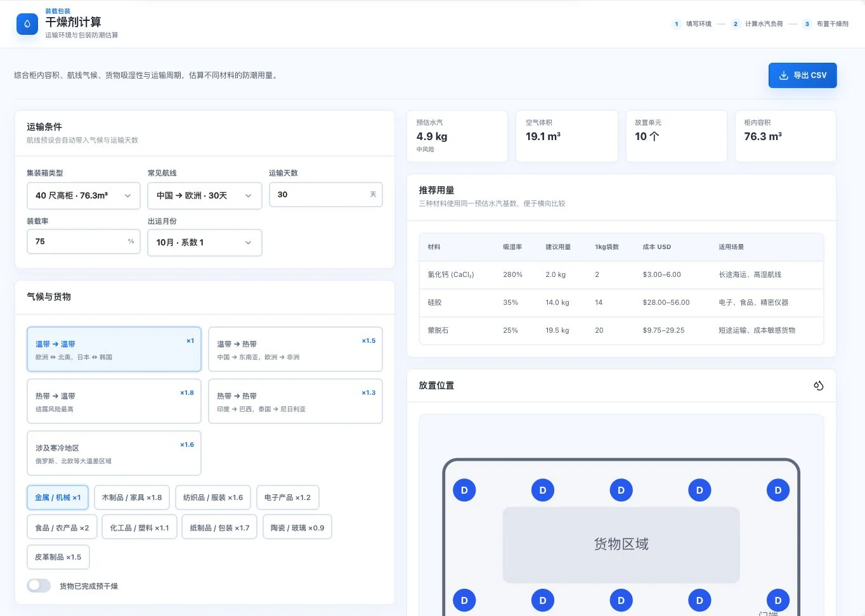Choose cargo type 化工品 / 塑料 ×1.1
The height and width of the screenshot is (616, 865).
140,527
